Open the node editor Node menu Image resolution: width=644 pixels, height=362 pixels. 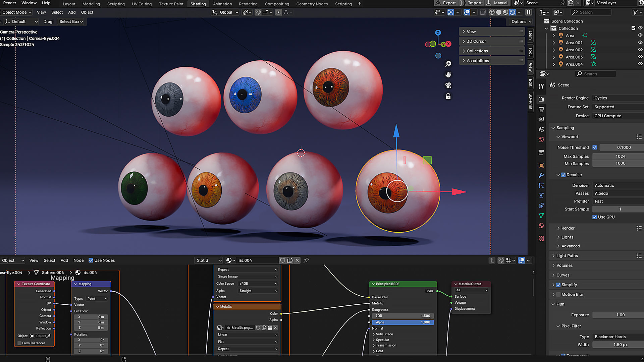click(x=78, y=260)
